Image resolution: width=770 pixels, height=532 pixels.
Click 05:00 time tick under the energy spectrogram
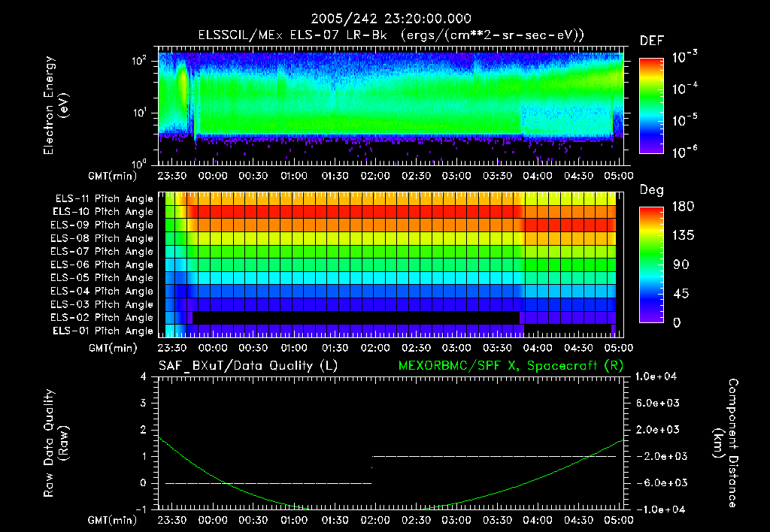pos(619,176)
